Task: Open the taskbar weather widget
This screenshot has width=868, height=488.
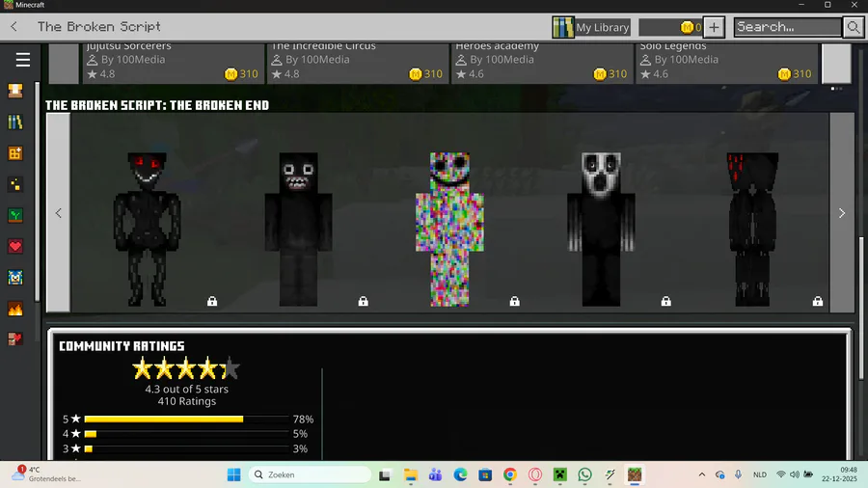Action: pyautogui.click(x=47, y=474)
